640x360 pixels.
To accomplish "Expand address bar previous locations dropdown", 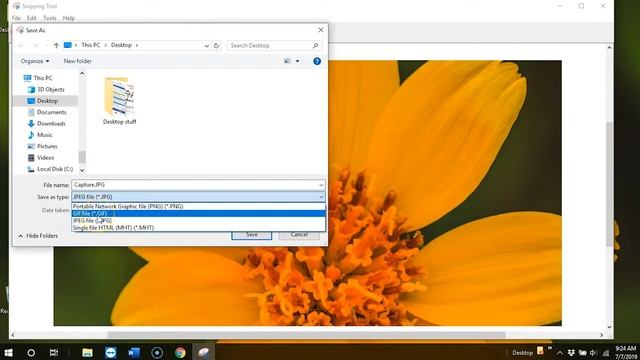I will [207, 46].
